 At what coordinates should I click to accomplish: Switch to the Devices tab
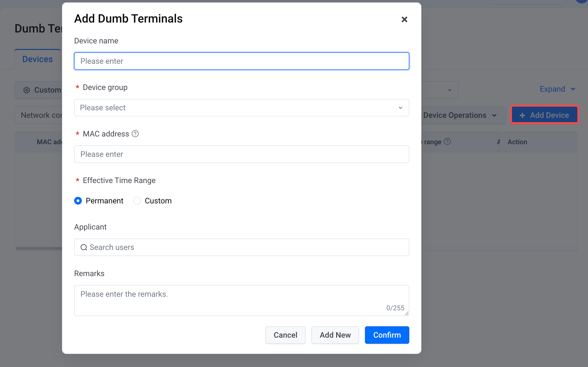pos(38,59)
